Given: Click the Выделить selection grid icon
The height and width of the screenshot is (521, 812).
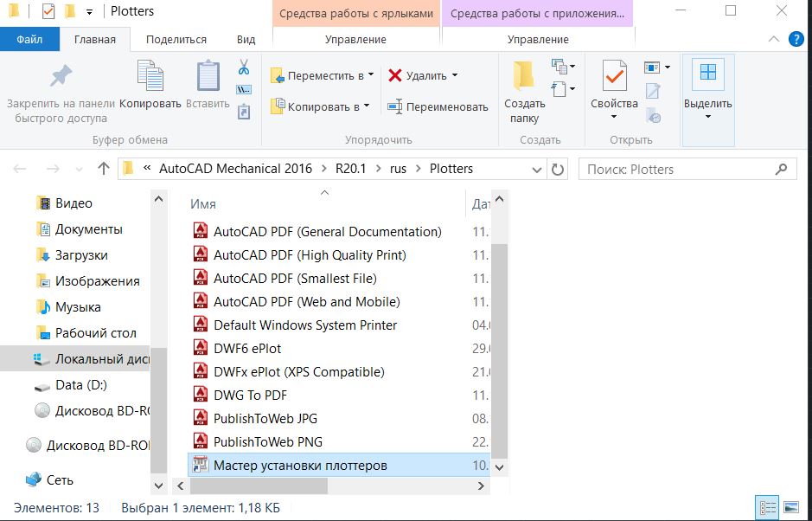Looking at the screenshot, I should [708, 72].
